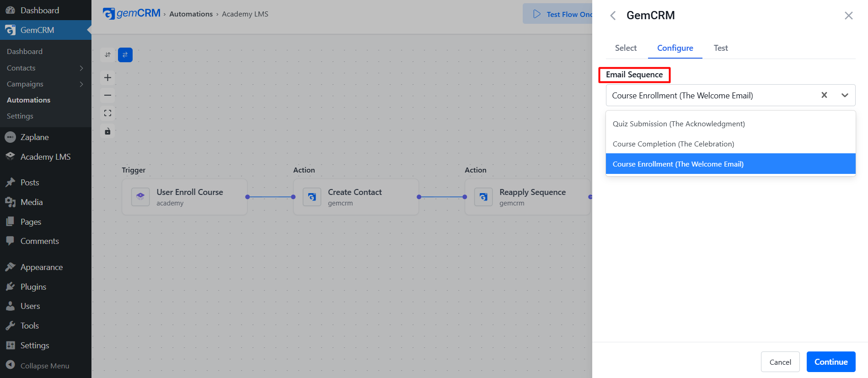The image size is (868, 378).
Task: Collapse the WordPress admin menu
Action: (x=46, y=366)
